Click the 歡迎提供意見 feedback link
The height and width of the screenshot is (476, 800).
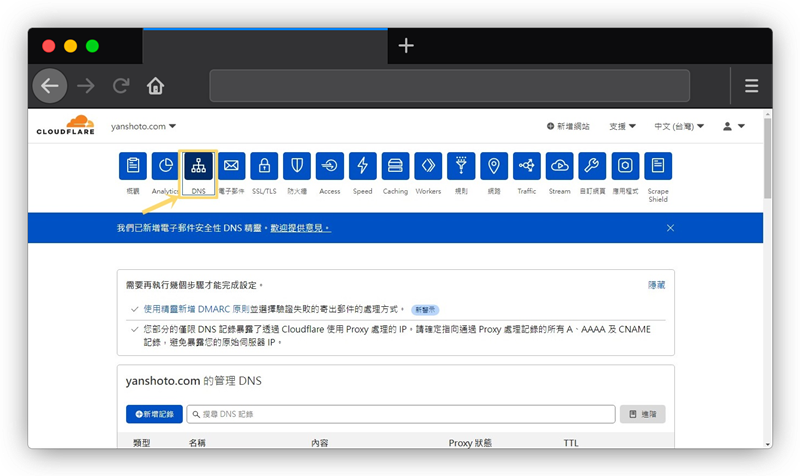[301, 228]
